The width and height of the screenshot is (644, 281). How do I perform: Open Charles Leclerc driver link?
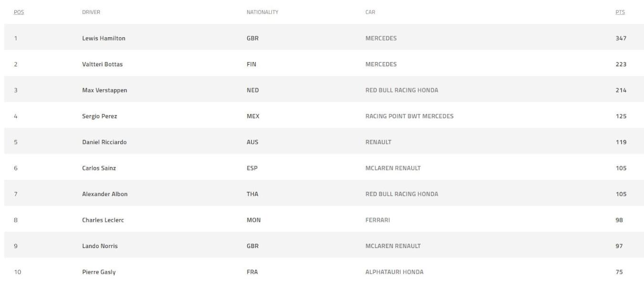[103, 220]
